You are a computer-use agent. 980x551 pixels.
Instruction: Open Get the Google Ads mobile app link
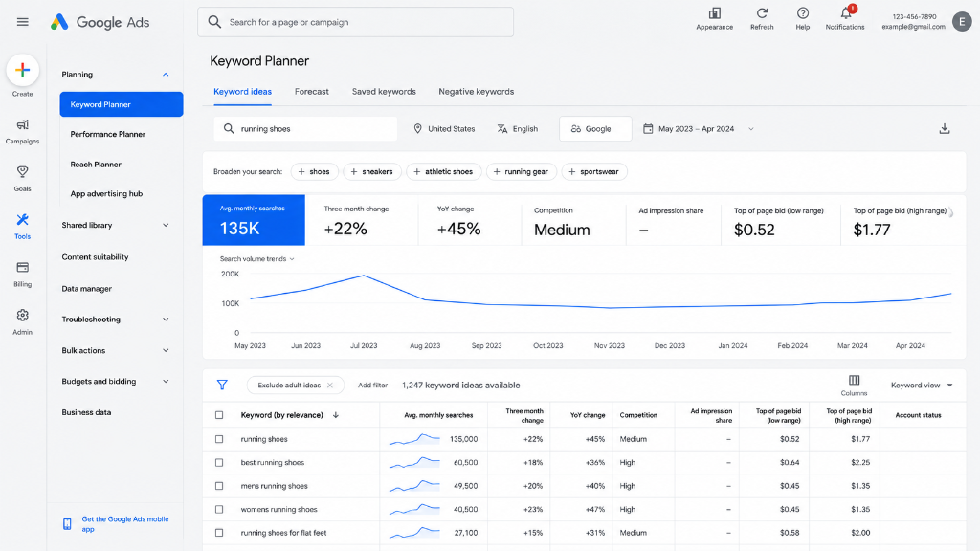coord(125,524)
